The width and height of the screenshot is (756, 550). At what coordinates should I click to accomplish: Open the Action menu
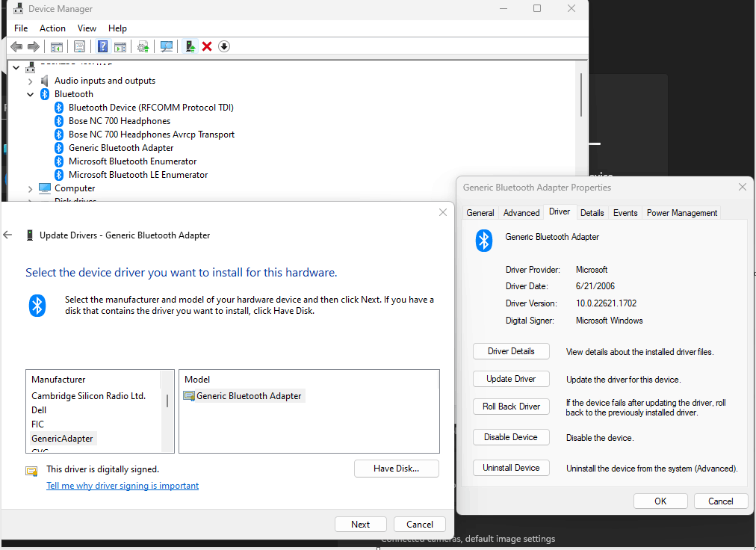[x=52, y=28]
